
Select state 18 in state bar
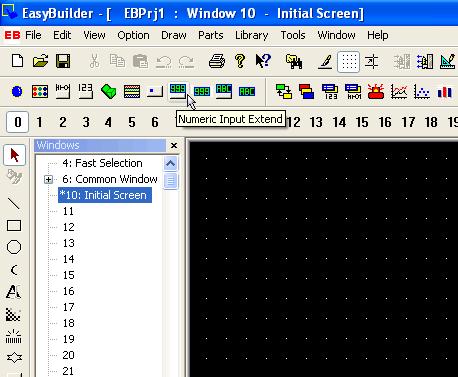coord(431,122)
